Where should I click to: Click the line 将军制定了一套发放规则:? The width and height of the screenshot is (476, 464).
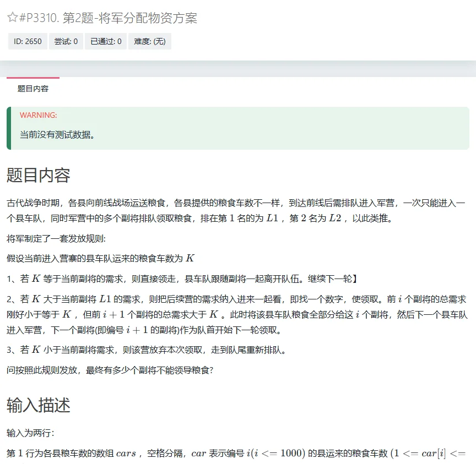pyautogui.click(x=56, y=239)
